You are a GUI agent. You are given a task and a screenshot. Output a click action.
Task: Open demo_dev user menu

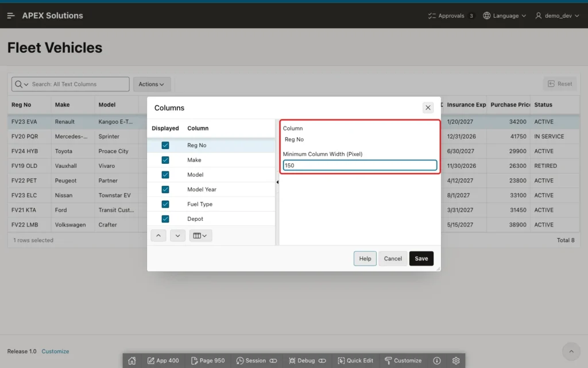tap(557, 16)
